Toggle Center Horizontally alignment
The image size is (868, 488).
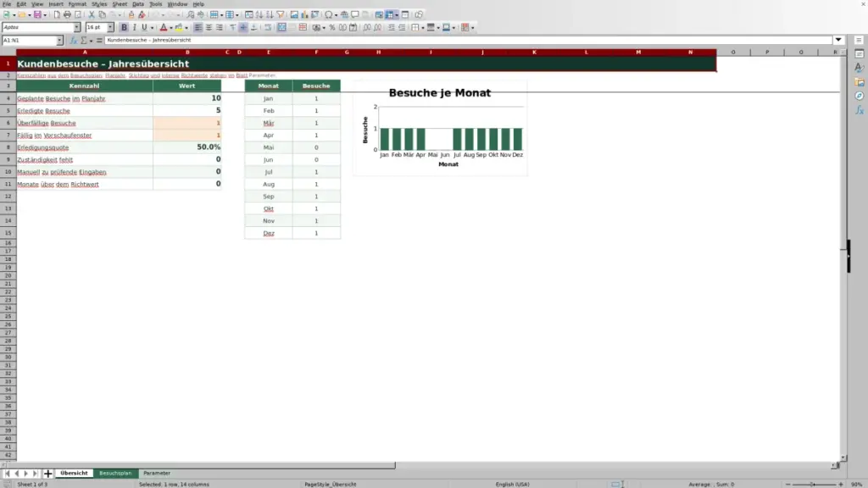pos(209,27)
